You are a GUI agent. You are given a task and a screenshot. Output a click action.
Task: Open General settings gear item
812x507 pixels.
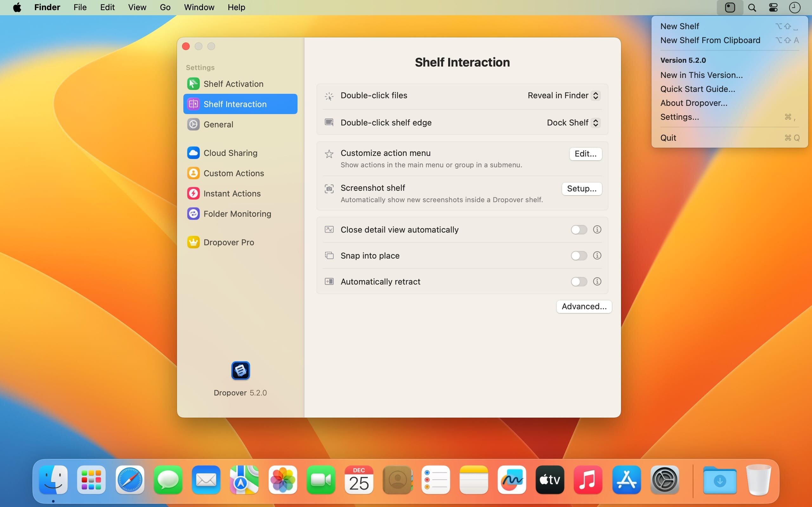(x=218, y=125)
